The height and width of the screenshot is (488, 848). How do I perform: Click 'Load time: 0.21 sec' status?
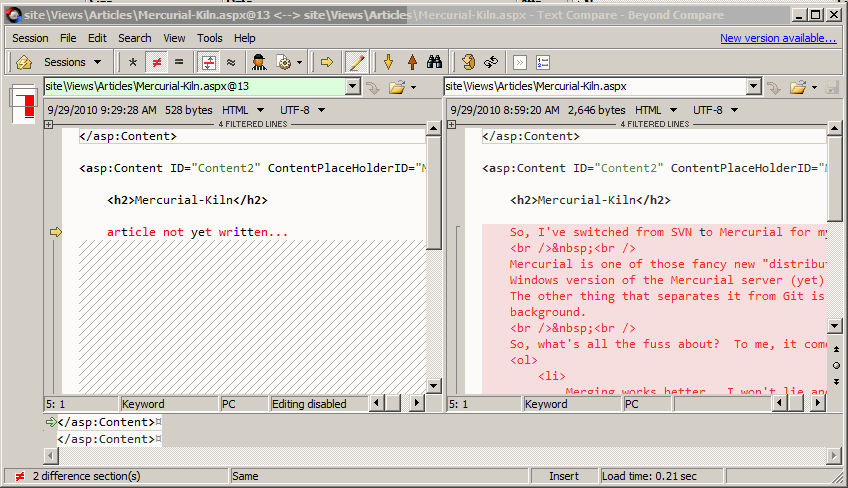[649, 476]
